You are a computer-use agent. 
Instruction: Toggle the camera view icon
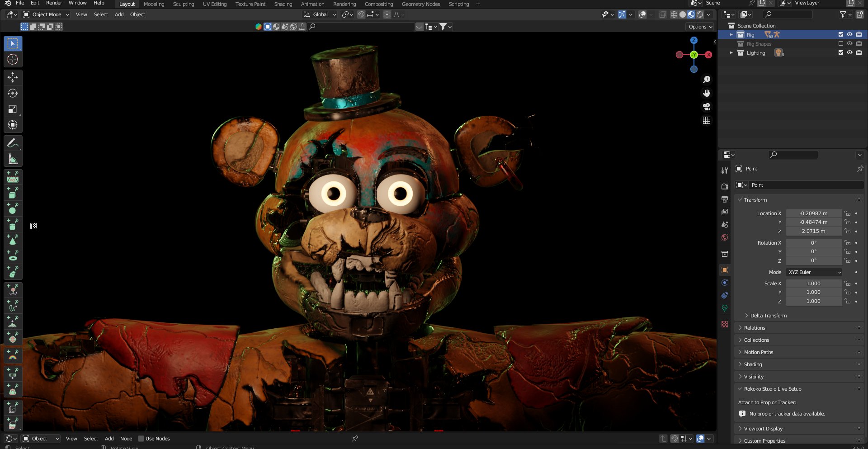pos(707,107)
